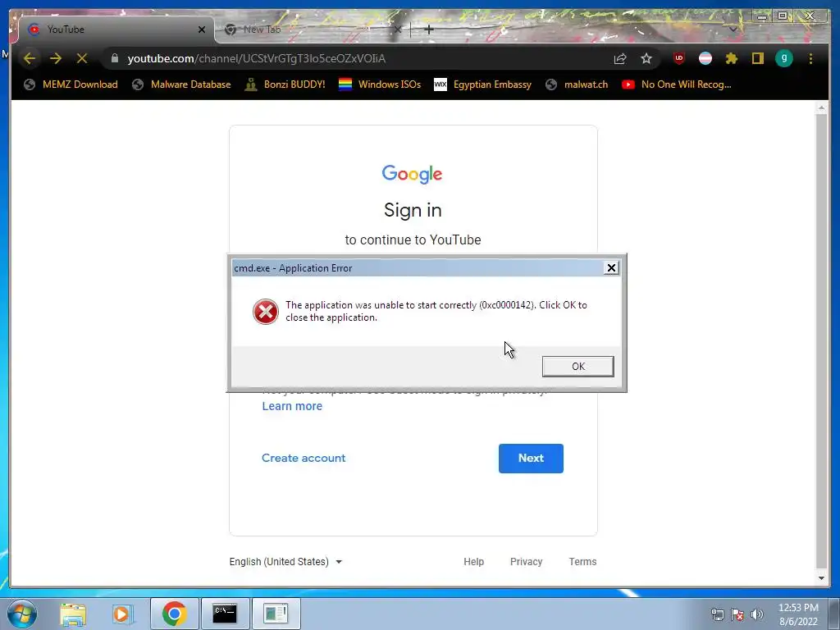The height and width of the screenshot is (630, 840).
Task: Click the volume speaker tray icon
Action: tap(757, 614)
